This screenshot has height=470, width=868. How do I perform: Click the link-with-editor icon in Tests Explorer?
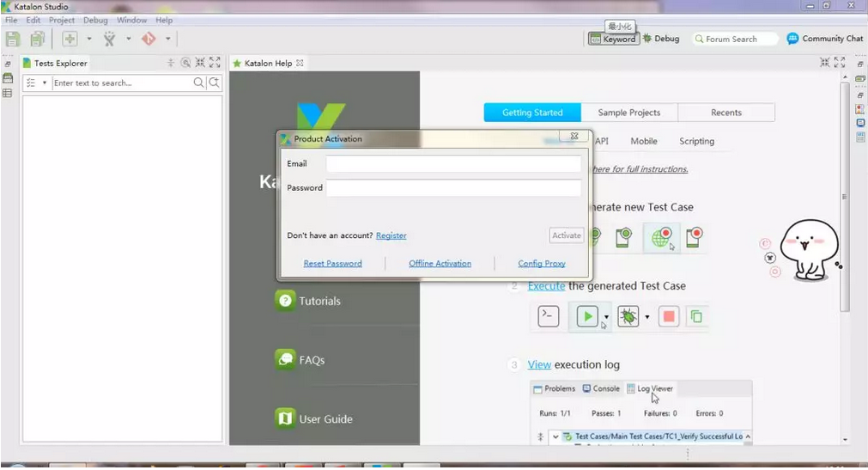(185, 63)
